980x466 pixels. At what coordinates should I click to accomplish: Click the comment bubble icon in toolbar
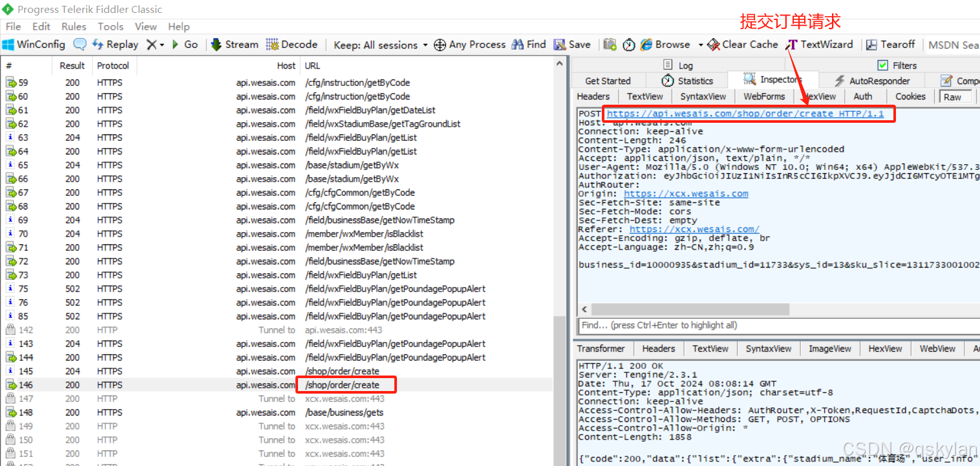tap(80, 45)
